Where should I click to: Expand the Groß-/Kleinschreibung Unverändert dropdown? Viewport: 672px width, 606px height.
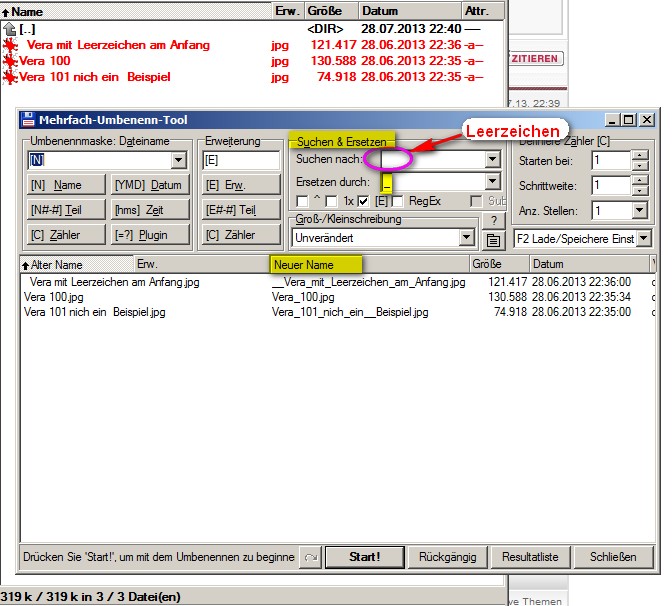coord(466,238)
